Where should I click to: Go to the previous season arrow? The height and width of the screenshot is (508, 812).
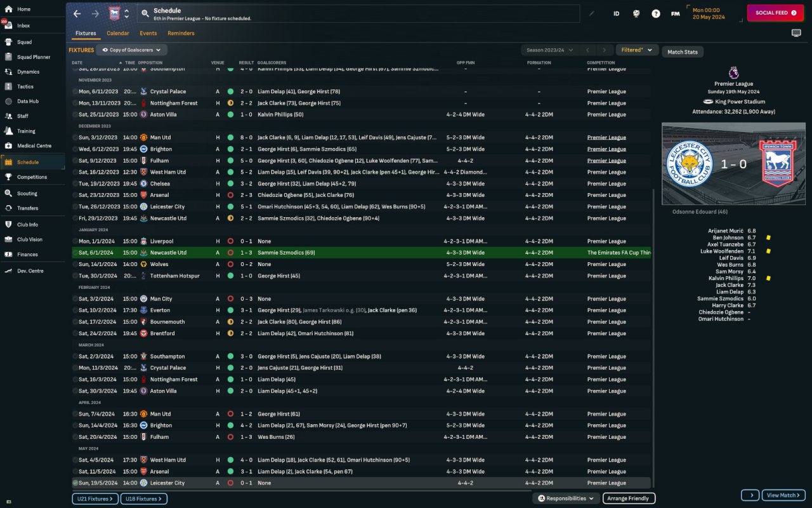(x=588, y=50)
